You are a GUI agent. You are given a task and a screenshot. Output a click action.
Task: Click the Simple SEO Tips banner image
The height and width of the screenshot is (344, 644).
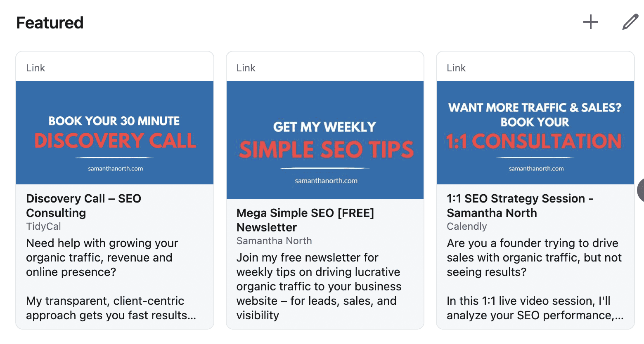tap(325, 139)
